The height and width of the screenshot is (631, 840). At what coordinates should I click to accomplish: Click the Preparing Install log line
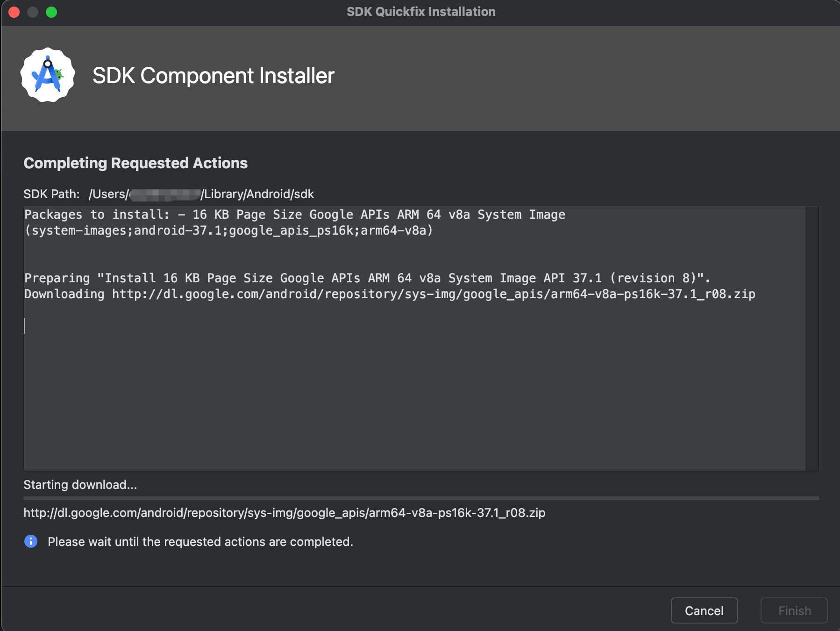pos(367,278)
